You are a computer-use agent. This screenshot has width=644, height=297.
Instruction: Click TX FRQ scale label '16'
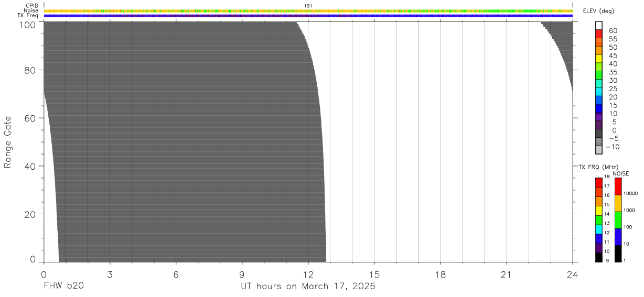607,195
